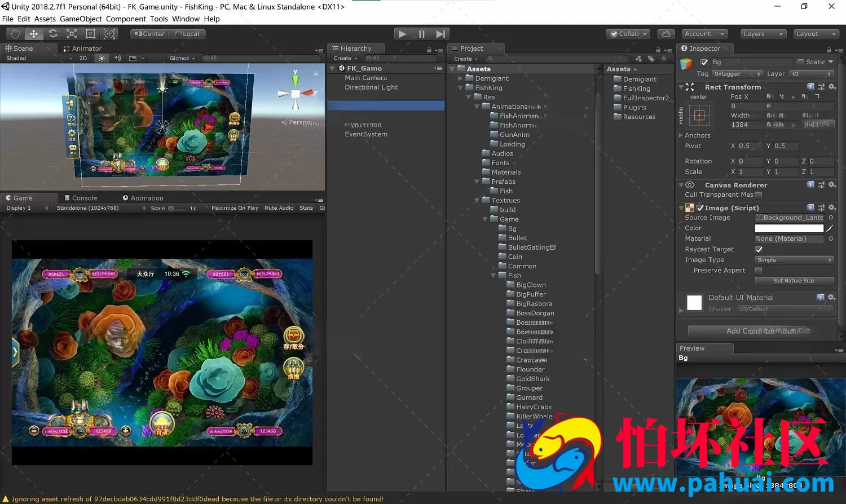
Task: Pick Source Image object selector circle
Action: pos(831,218)
